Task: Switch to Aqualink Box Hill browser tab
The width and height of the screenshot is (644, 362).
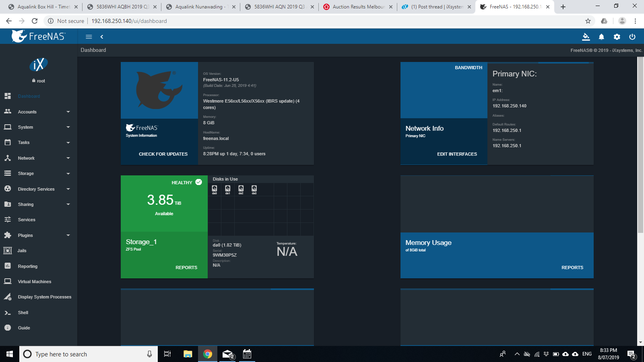Action: pos(43,7)
